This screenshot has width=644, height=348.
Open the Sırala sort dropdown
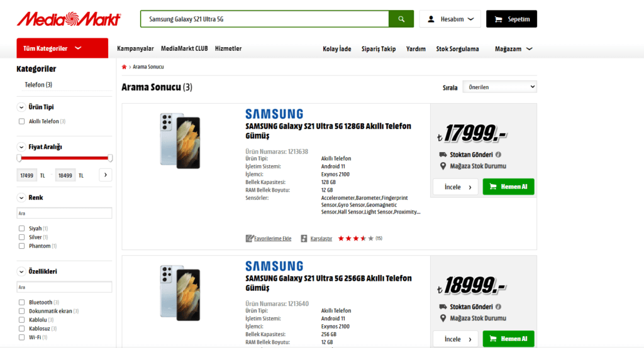499,87
